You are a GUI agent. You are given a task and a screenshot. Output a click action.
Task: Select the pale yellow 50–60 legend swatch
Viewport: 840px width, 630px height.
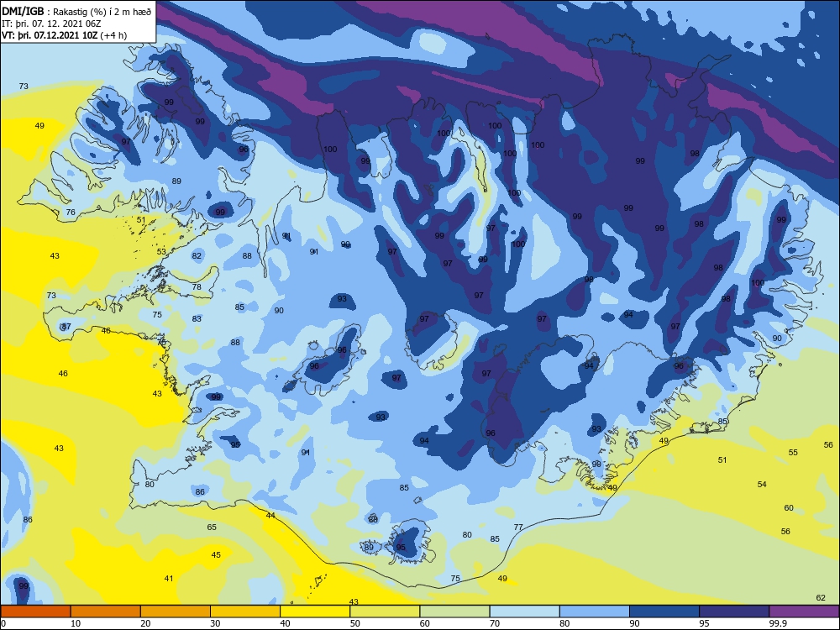(x=386, y=612)
